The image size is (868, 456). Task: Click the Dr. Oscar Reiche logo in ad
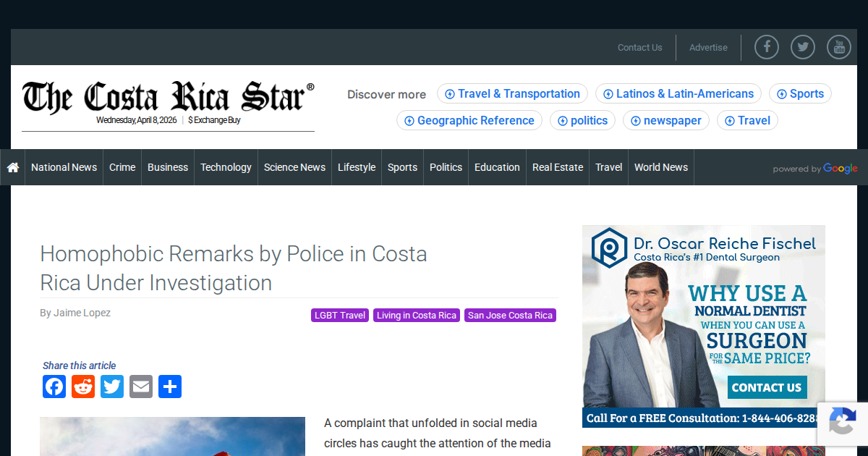609,248
